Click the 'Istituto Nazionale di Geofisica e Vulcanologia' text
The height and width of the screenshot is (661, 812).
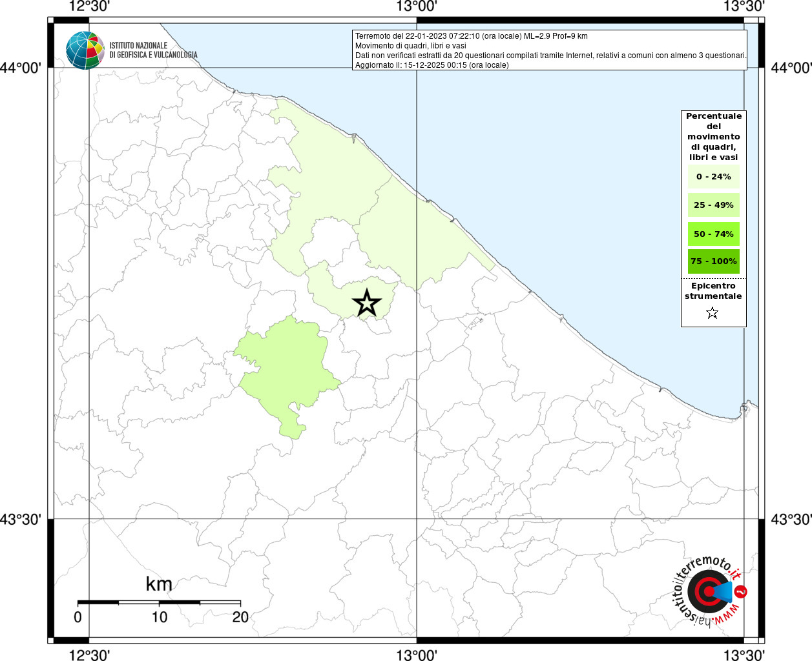coord(153,50)
